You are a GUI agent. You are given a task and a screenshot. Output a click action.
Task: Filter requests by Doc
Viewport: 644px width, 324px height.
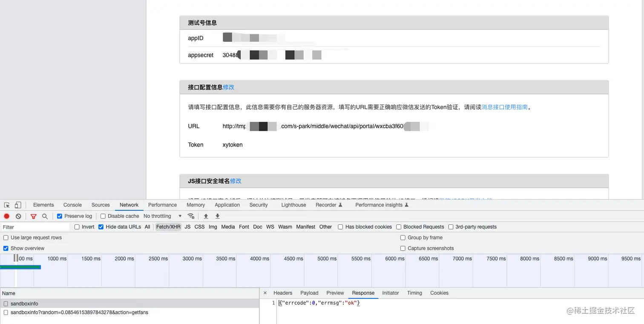258,227
